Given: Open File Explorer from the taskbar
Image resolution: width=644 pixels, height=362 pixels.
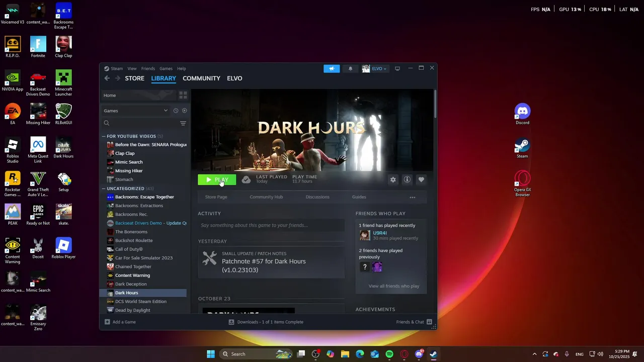Looking at the screenshot, I should point(345,354).
